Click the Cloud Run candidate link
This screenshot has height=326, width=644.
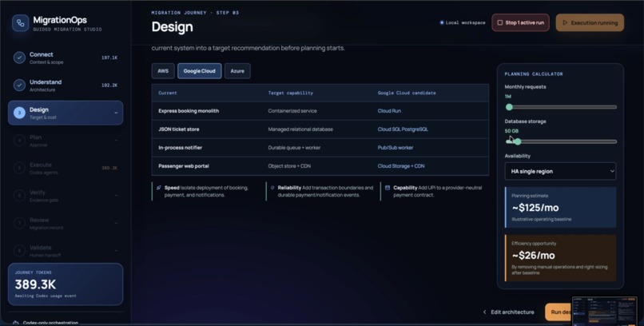[389, 111]
